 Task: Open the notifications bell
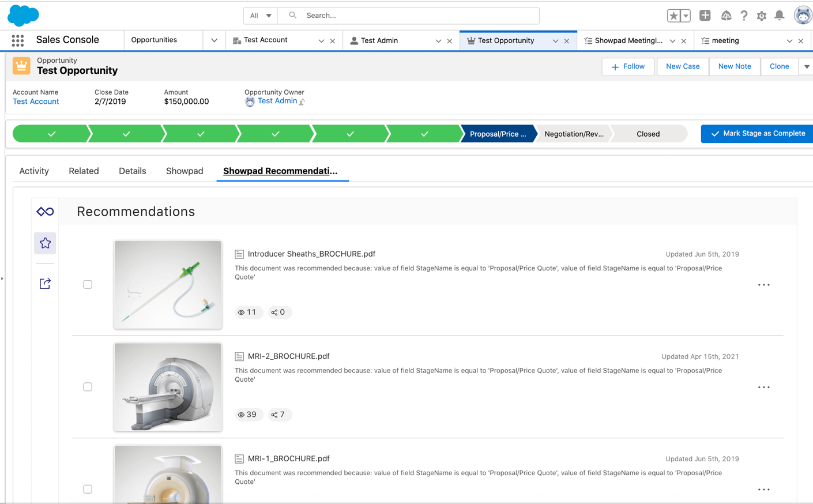(x=779, y=16)
